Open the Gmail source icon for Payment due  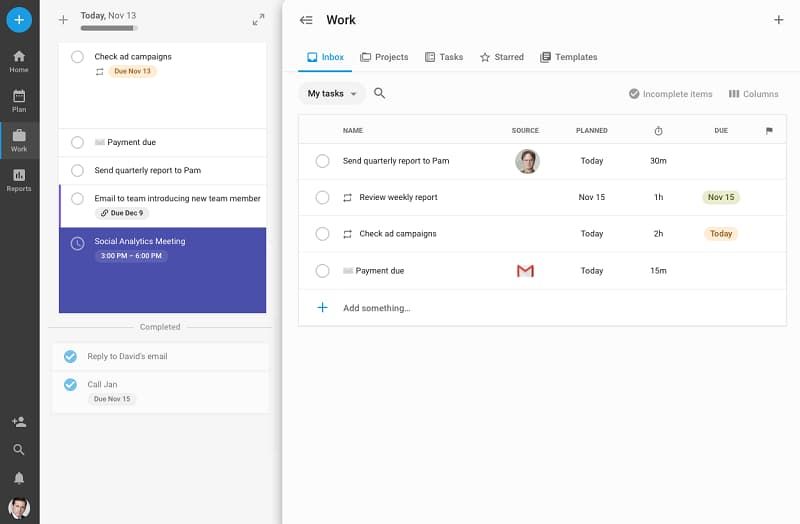[x=525, y=271]
